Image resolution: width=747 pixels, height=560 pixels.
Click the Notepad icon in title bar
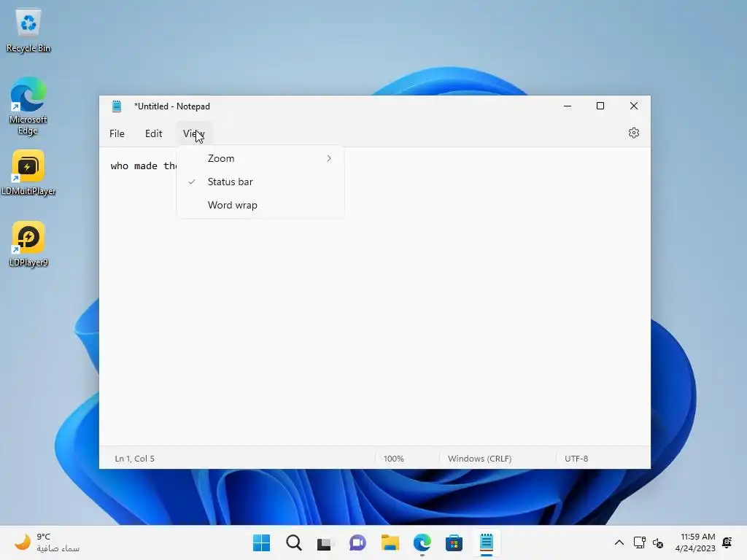(117, 106)
